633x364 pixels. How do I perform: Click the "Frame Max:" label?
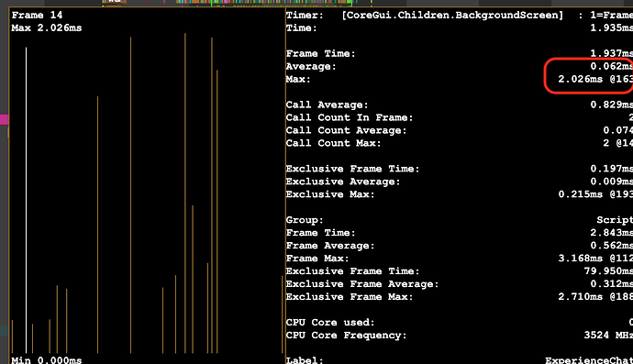317,259
